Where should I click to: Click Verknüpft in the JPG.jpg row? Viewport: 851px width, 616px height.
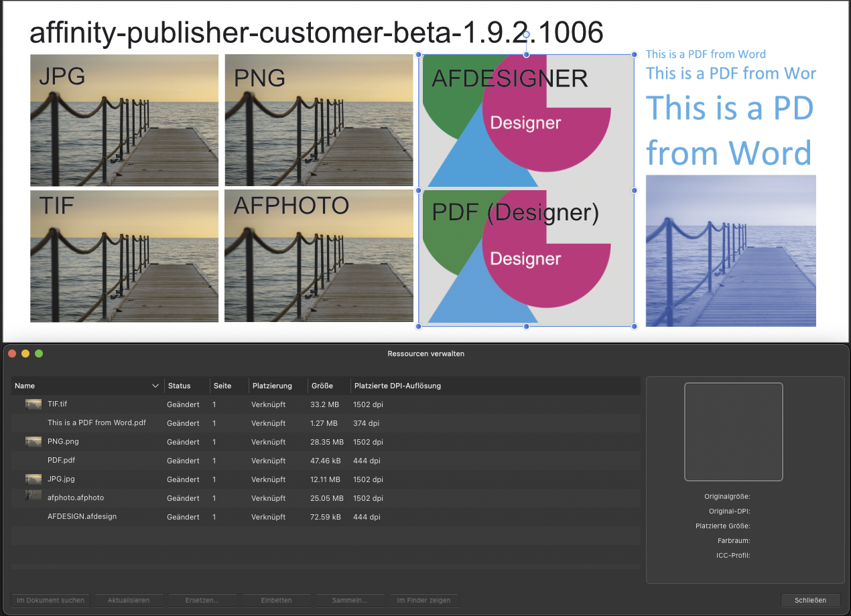tap(268, 479)
